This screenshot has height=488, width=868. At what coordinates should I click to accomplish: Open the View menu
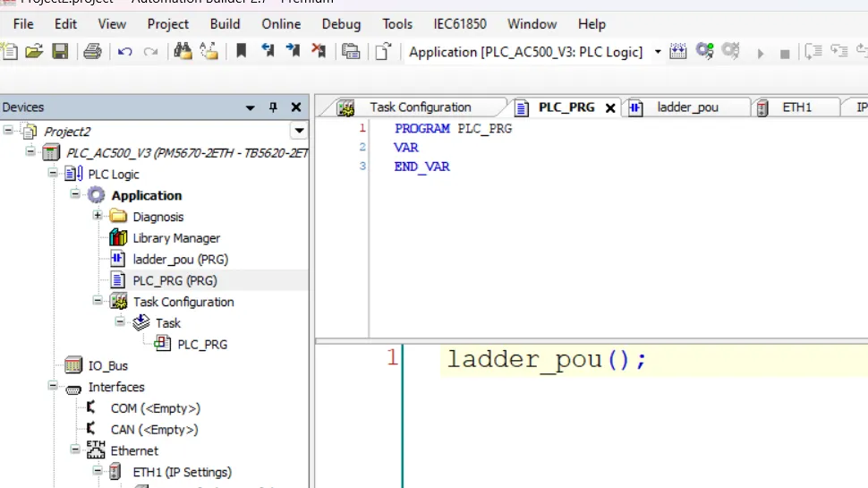click(x=112, y=24)
